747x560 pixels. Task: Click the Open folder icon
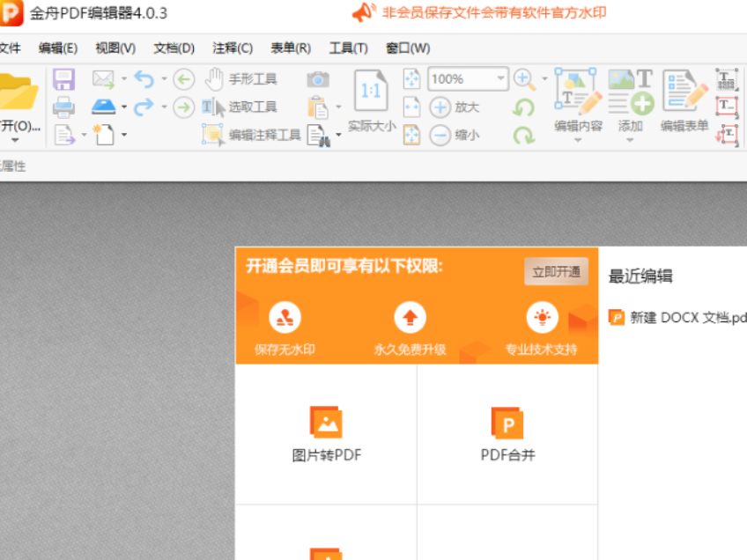point(18,92)
